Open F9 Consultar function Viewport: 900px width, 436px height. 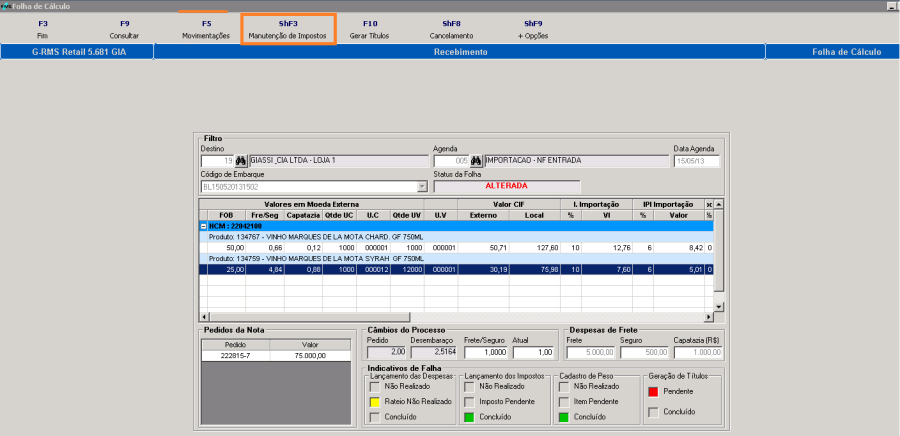(x=125, y=29)
